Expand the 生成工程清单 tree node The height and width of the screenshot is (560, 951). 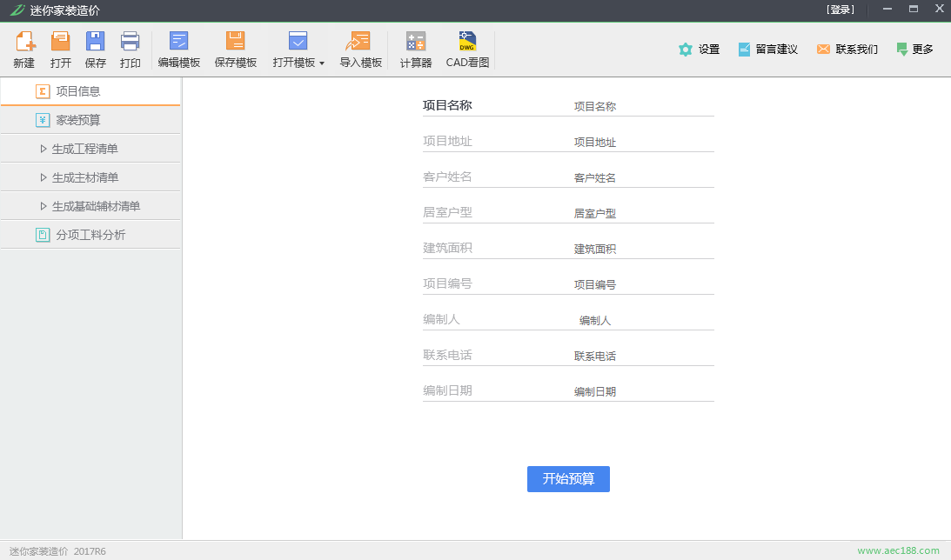[x=44, y=149]
